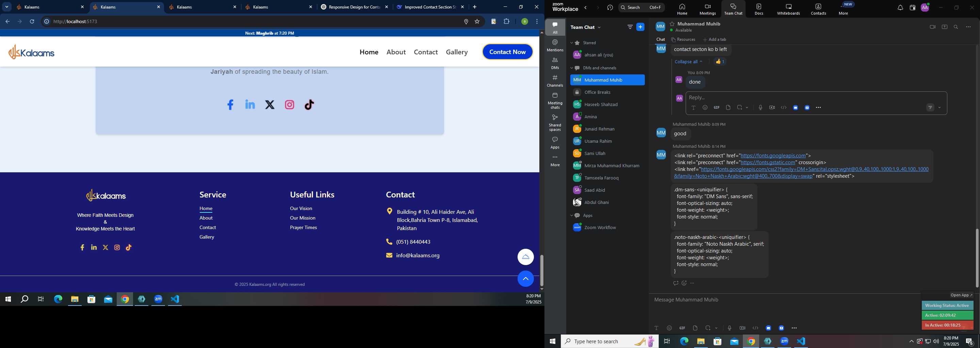Open Meeting chats in Zoom's sidebar
Viewport: 980px width, 348px height.
(x=555, y=101)
